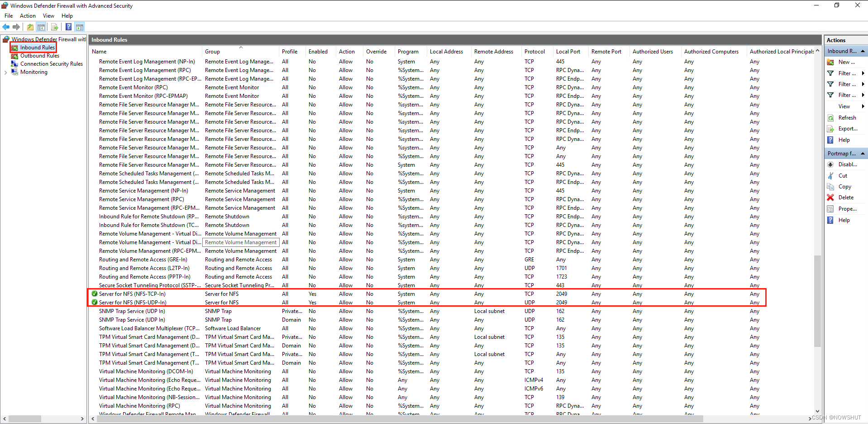868x424 pixels.
Task: Click the blue Help question-mark toolbar icon
Action: (68, 27)
